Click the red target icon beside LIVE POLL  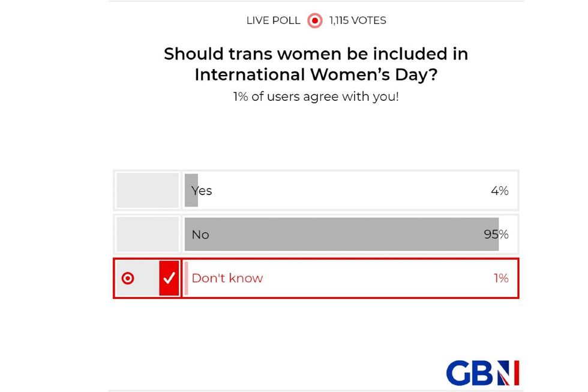[x=314, y=20]
